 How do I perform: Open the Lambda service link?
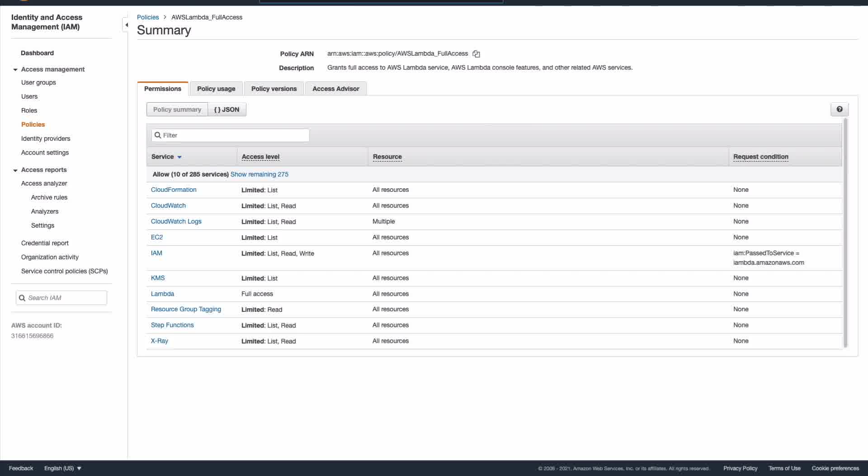coord(162,294)
